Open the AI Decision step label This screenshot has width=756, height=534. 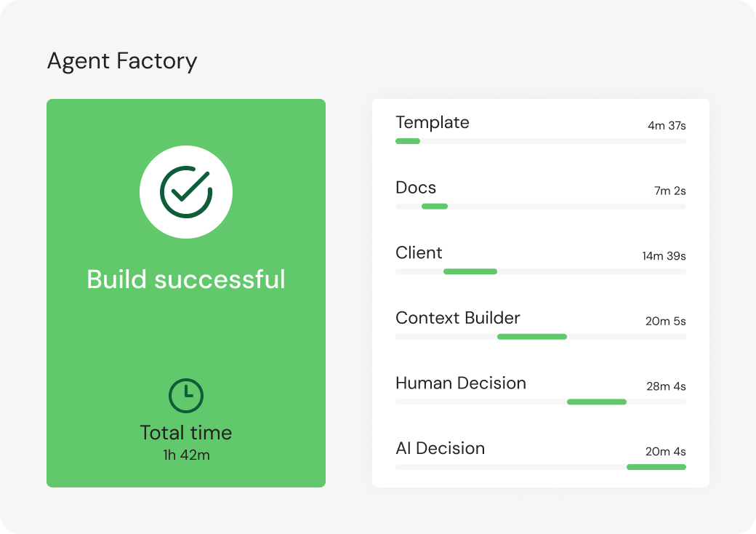point(441,448)
